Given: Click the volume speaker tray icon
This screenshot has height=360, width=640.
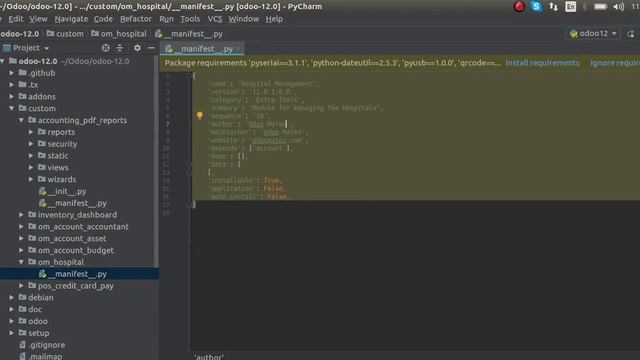Looking at the screenshot, I should 619,7.
